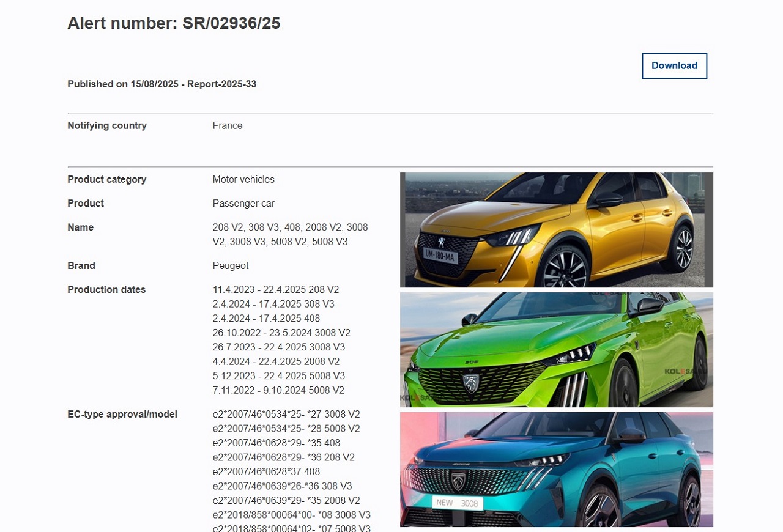Select the Passenger car value
Viewport: 783px width, 532px height.
[243, 204]
